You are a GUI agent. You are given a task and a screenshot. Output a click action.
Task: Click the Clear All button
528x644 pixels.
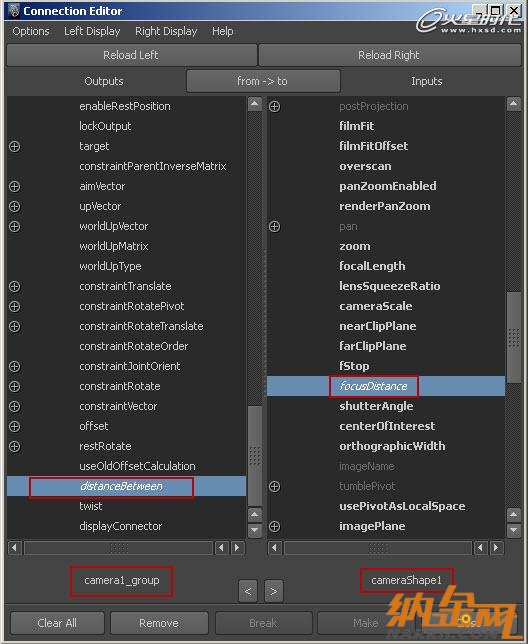tap(57, 623)
